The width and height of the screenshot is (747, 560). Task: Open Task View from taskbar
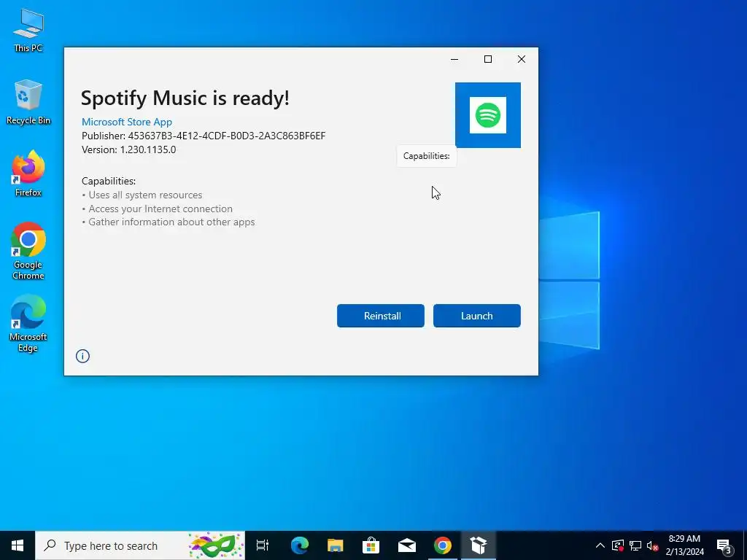263,545
